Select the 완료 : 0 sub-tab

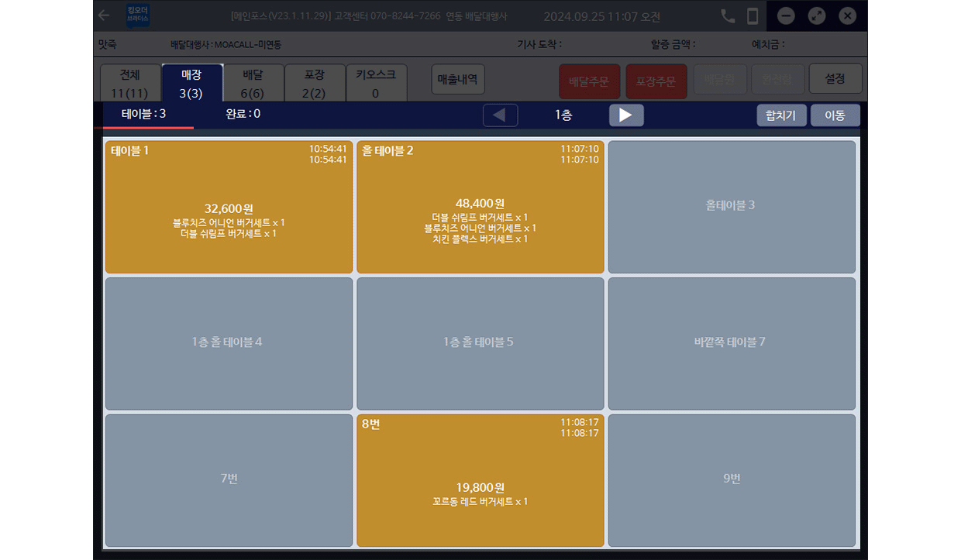243,115
